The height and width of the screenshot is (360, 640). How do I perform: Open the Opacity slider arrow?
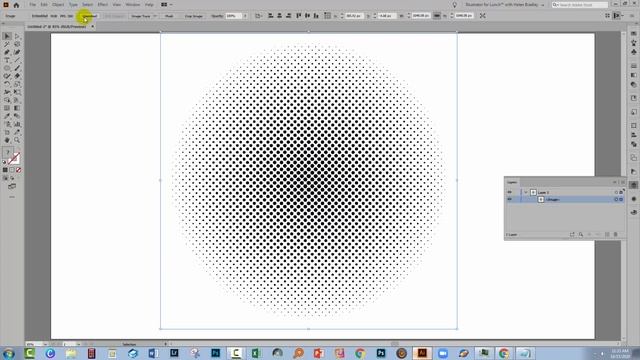pyautogui.click(x=245, y=16)
